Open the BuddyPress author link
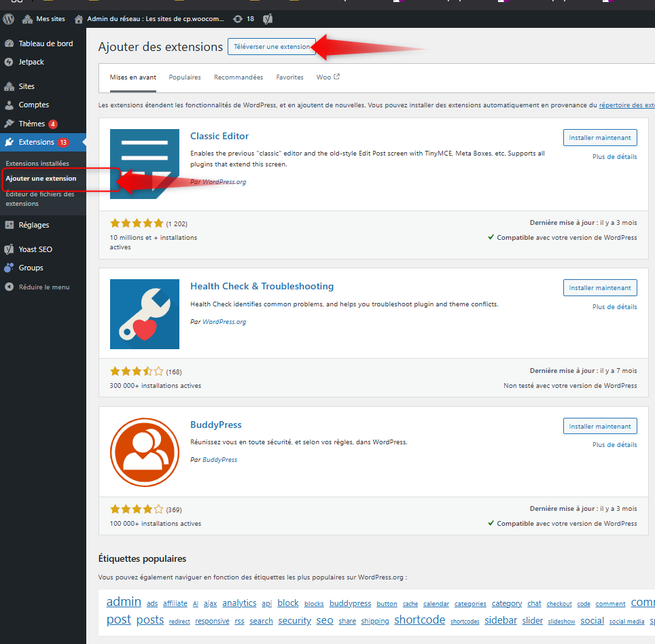The height and width of the screenshot is (644, 655). click(x=219, y=459)
